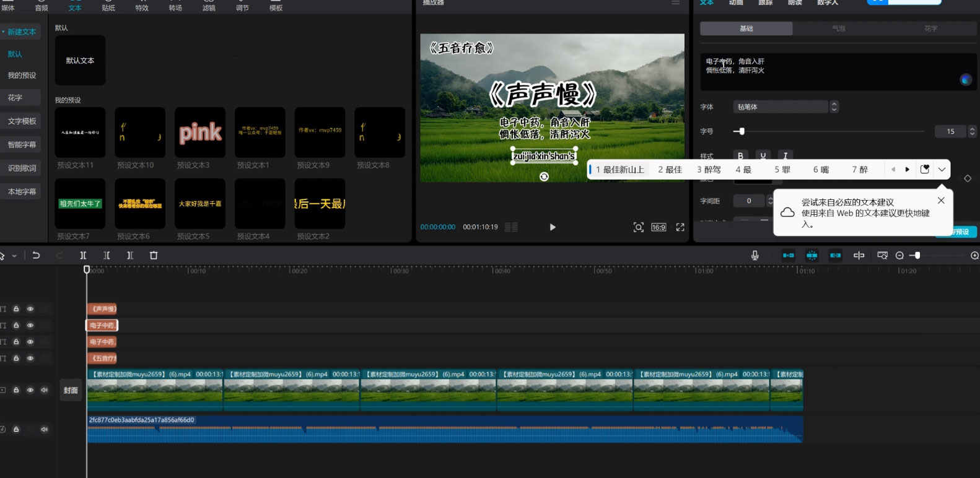980x478 pixels.
Task: Open the 特效 tab in top menu
Action: tap(142, 7)
